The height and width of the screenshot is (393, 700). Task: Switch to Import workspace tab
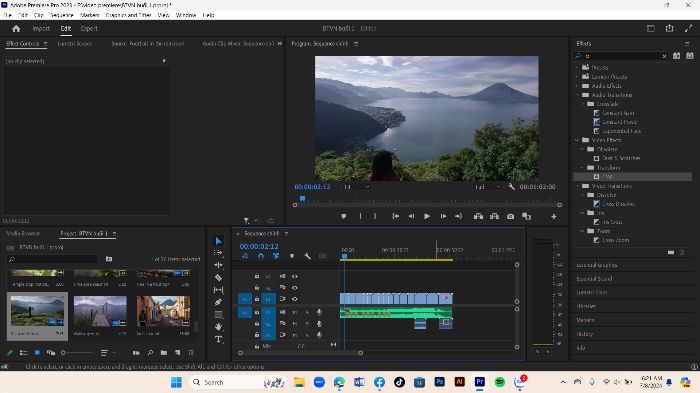click(41, 28)
